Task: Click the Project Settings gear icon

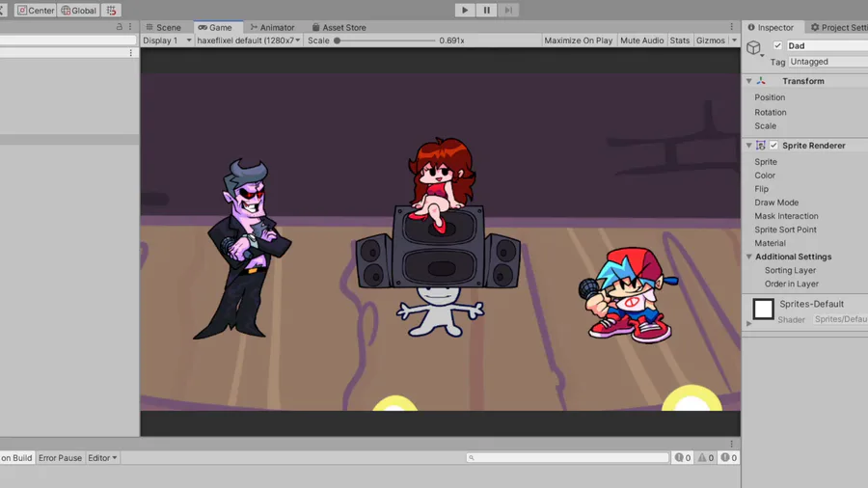Action: click(815, 27)
